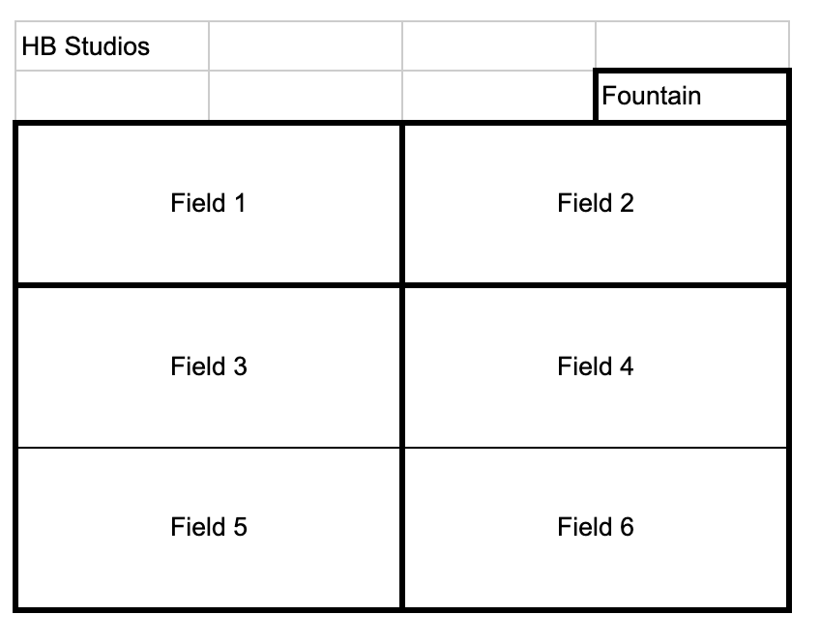The image size is (820, 644).
Task: Select the Field 1 merged cell
Action: [208, 204]
